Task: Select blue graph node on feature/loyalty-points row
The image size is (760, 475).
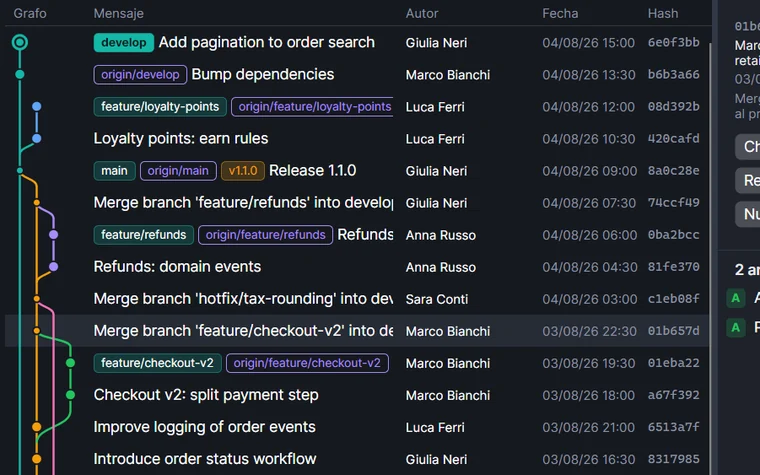Action: 37,107
